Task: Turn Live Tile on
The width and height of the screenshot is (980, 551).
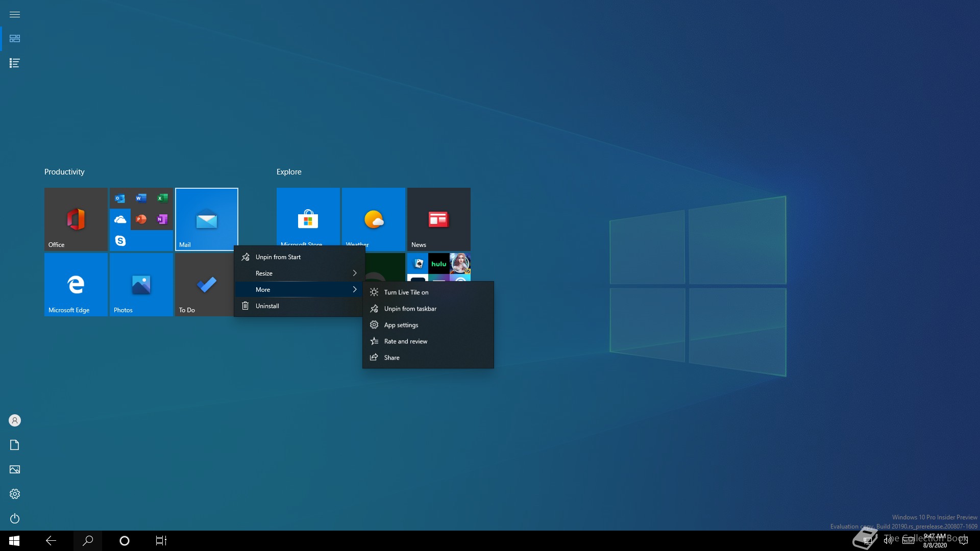Action: 428,292
